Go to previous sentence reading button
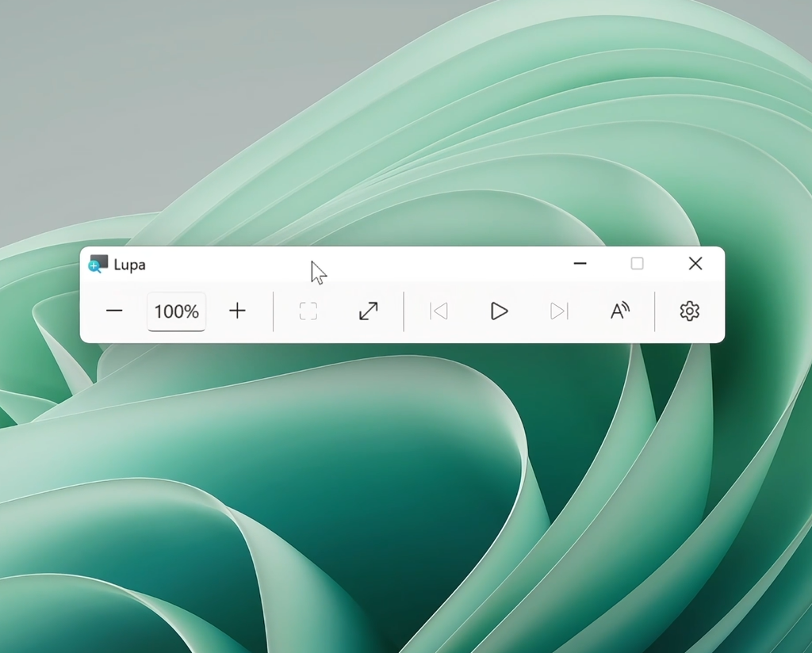 (439, 311)
